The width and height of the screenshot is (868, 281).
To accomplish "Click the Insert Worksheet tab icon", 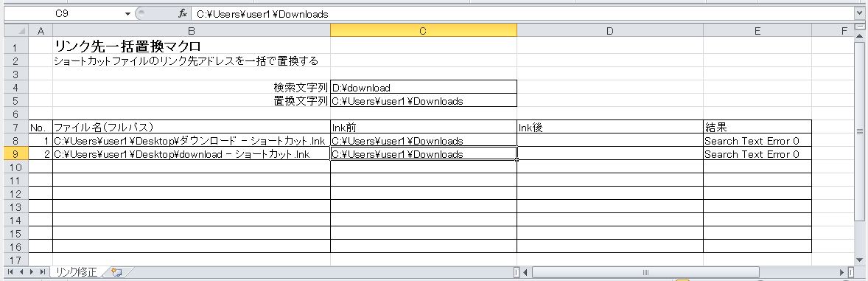I will click(116, 272).
